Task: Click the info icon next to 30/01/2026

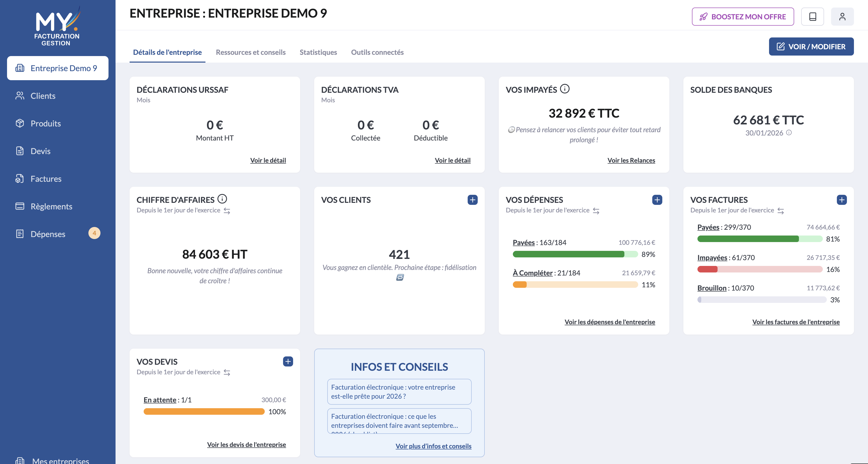Action: click(x=789, y=132)
